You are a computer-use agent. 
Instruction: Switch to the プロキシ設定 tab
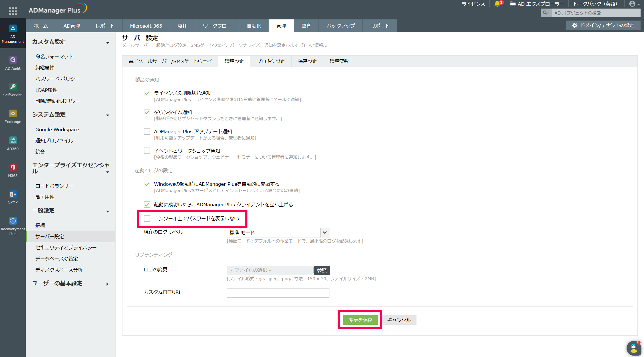[x=271, y=61]
